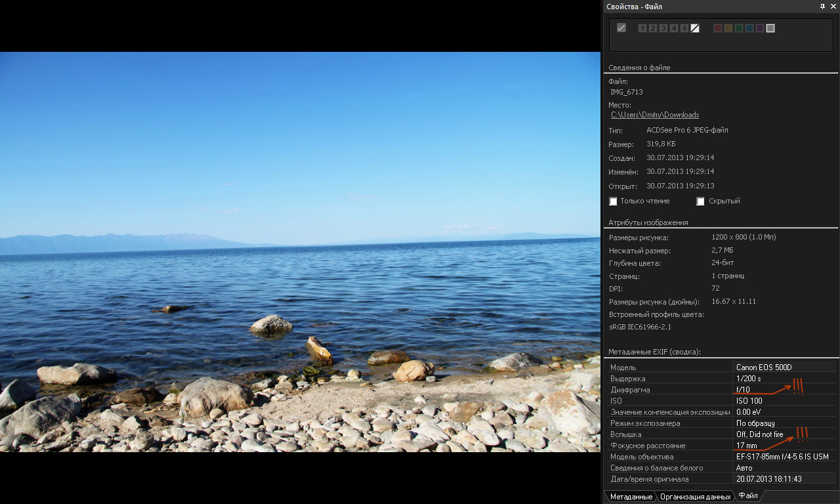840x504 pixels.
Task: Pin the Свойства panel
Action: click(823, 6)
